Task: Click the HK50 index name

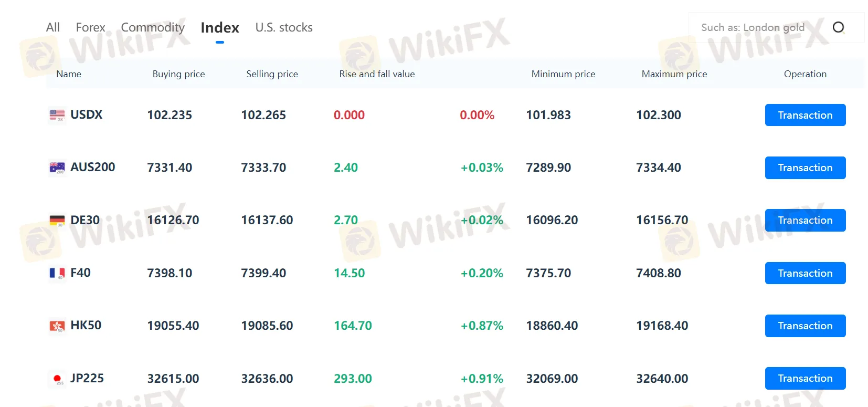Action: coord(86,325)
